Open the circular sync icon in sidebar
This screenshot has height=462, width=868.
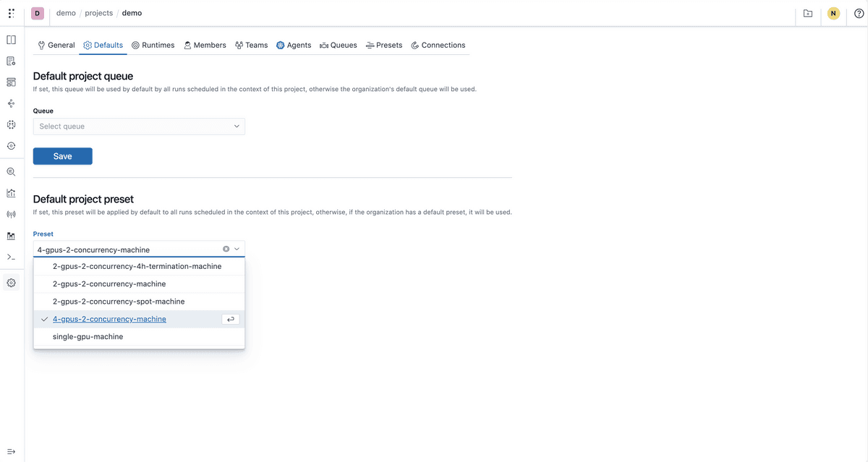click(11, 145)
